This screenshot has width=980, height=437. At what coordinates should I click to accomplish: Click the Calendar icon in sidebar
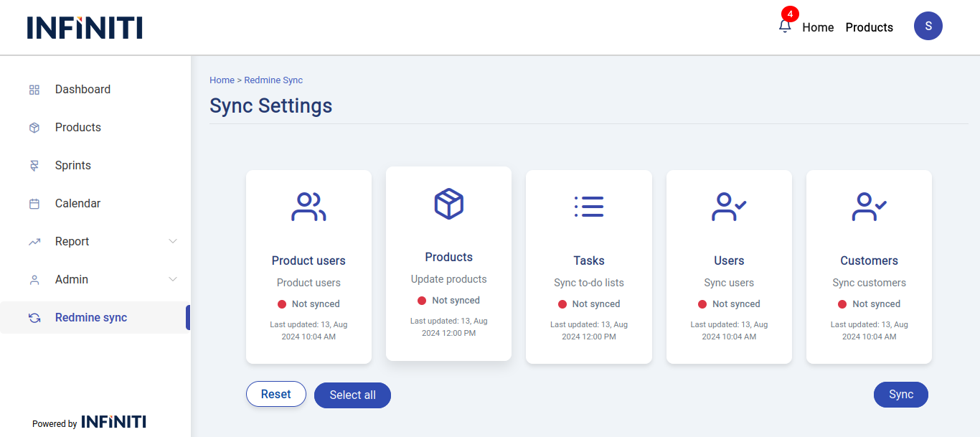(x=34, y=204)
